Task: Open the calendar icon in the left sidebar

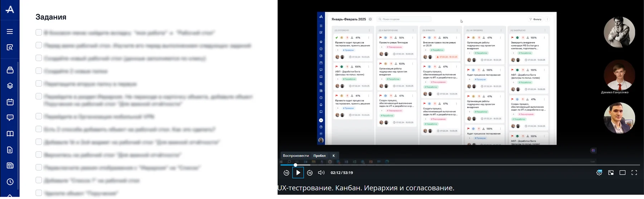Action: pos(10,102)
